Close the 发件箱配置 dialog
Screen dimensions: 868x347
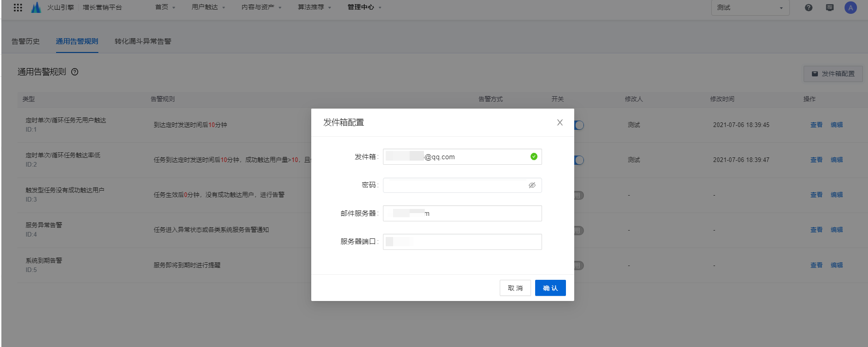(560, 122)
